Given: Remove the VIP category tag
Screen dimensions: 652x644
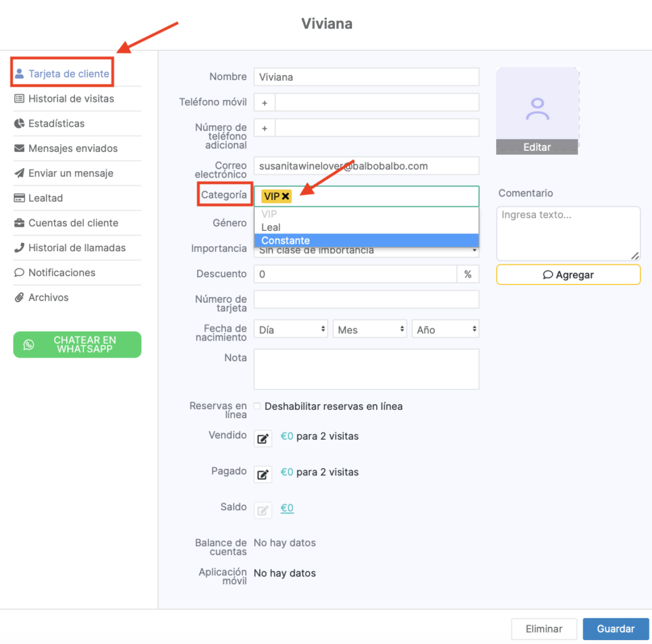Looking at the screenshot, I should [x=286, y=197].
